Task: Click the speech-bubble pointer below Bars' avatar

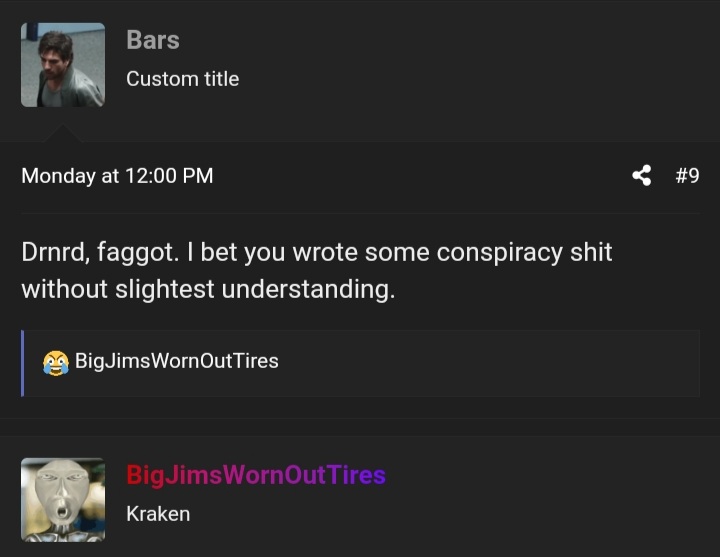Action: coord(63,133)
